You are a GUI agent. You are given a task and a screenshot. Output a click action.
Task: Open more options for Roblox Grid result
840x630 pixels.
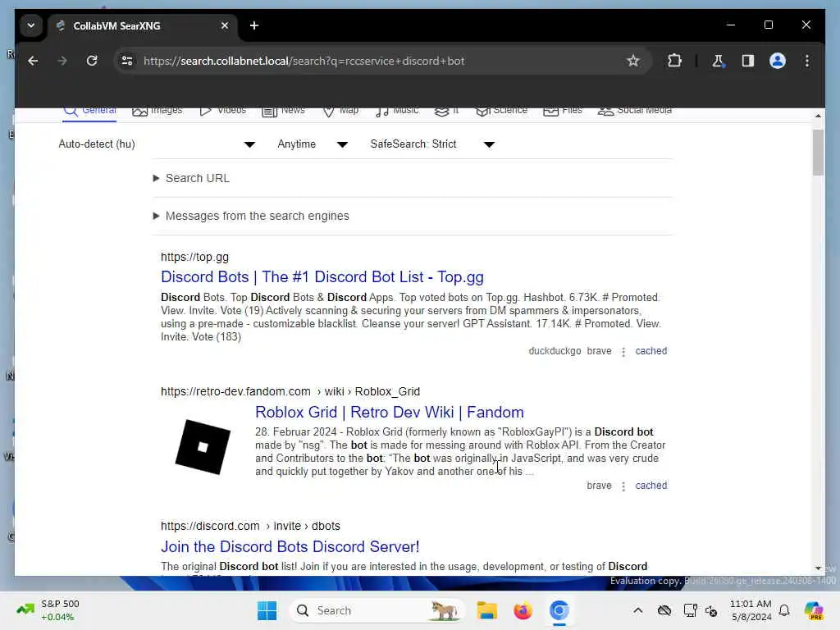tap(623, 486)
